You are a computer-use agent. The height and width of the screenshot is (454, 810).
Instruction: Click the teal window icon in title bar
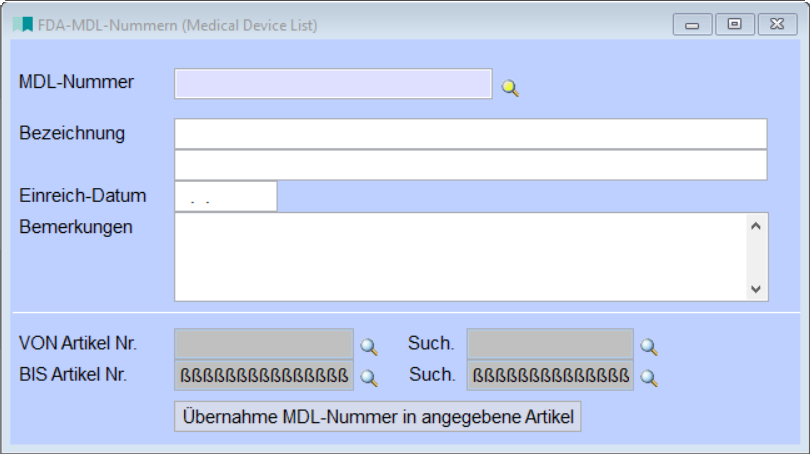22,24
